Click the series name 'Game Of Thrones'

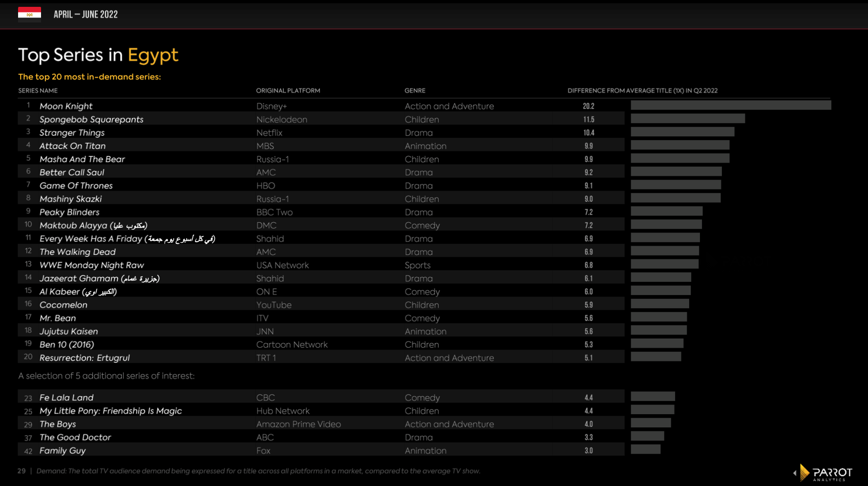tap(76, 185)
